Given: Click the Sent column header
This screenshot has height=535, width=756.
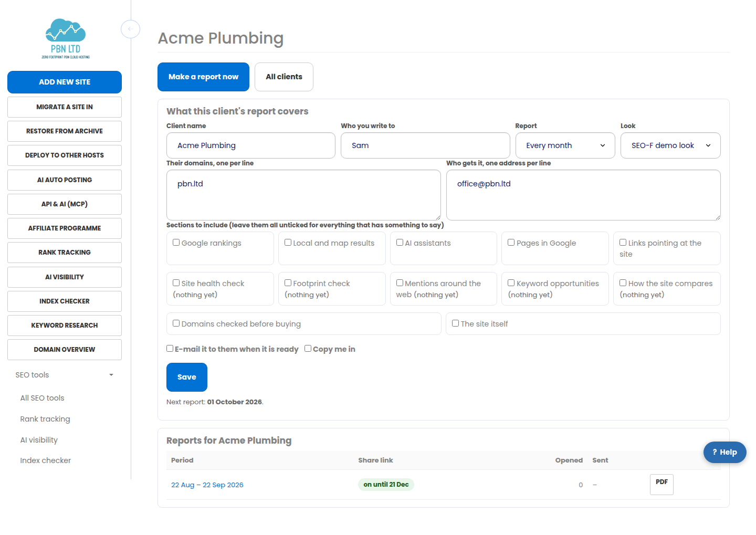Looking at the screenshot, I should click(600, 460).
